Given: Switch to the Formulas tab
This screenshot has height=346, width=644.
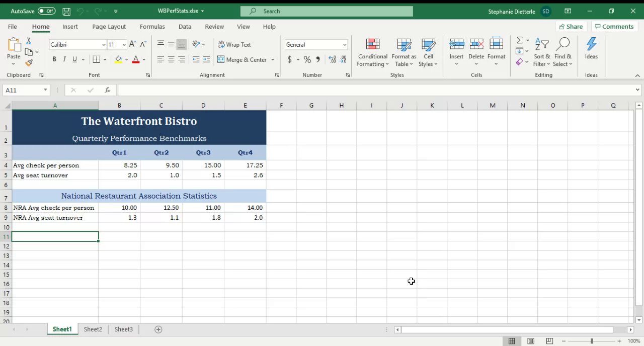Looking at the screenshot, I should pyautogui.click(x=152, y=27).
